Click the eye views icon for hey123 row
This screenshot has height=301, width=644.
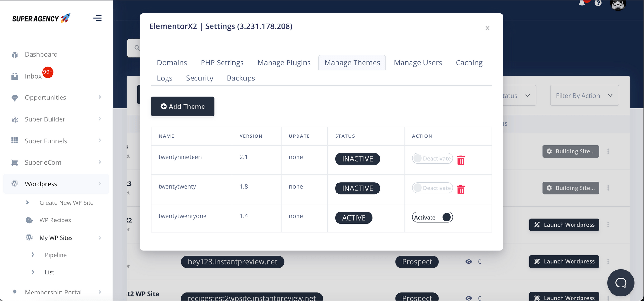(x=469, y=262)
